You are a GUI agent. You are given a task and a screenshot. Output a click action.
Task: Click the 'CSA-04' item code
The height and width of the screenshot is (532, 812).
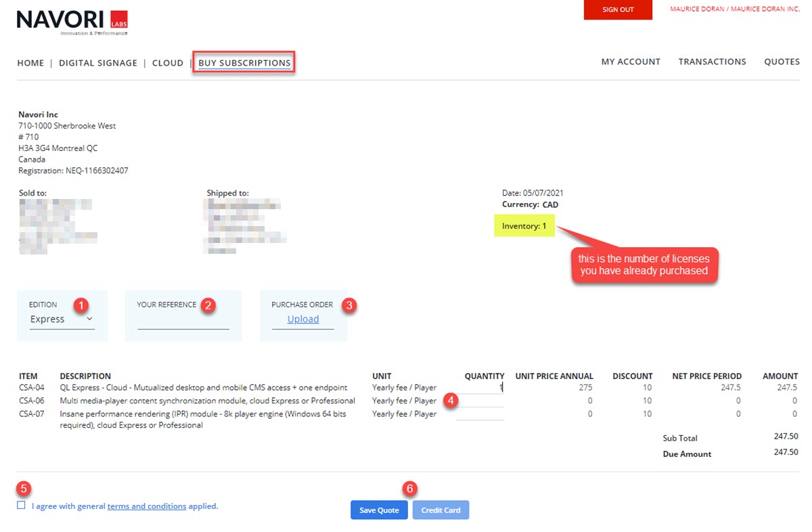pos(32,388)
